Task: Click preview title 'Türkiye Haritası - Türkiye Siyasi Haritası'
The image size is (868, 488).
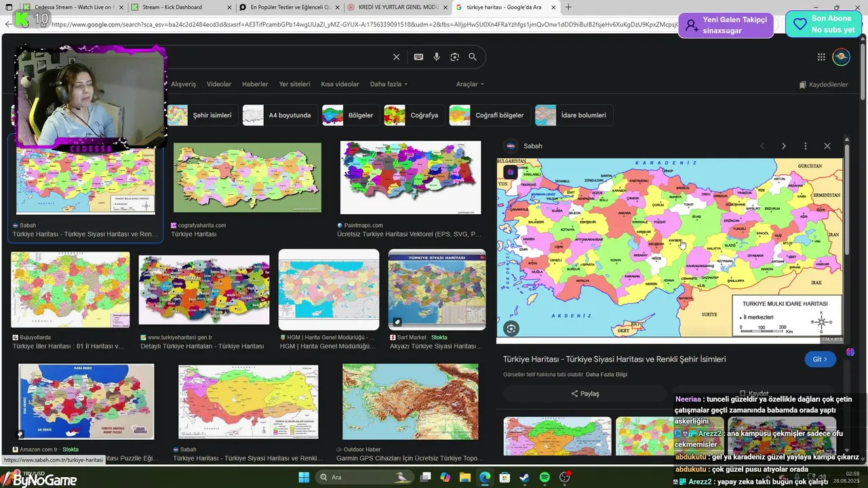Action: click(614, 359)
